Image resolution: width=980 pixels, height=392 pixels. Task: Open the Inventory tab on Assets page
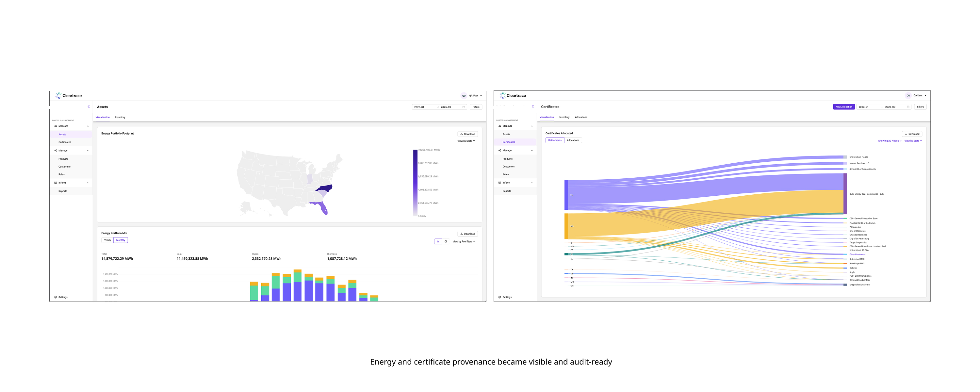(120, 117)
